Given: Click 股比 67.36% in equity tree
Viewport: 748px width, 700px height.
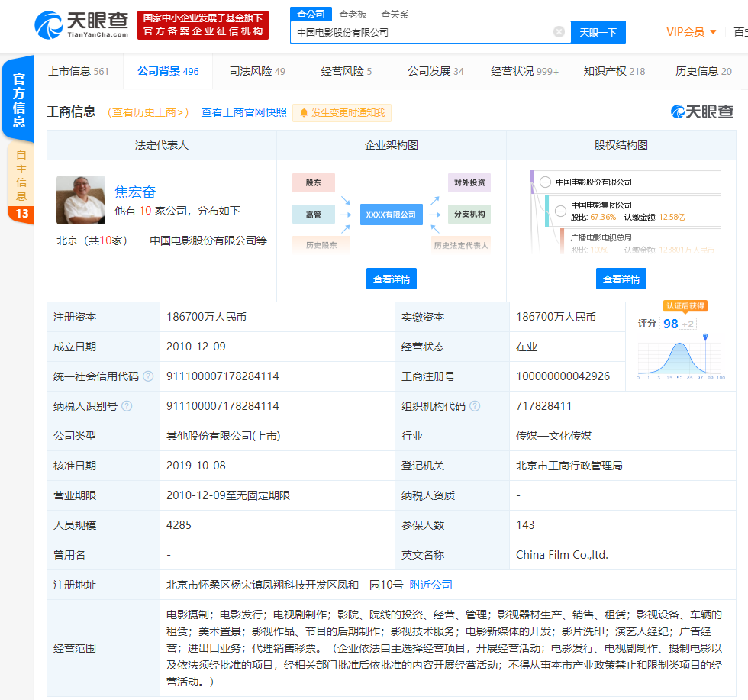Looking at the screenshot, I should point(594,217).
